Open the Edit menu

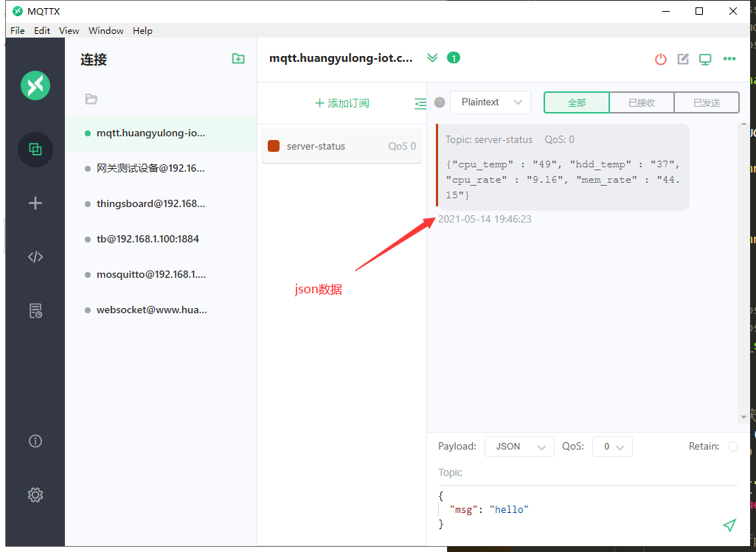[42, 30]
